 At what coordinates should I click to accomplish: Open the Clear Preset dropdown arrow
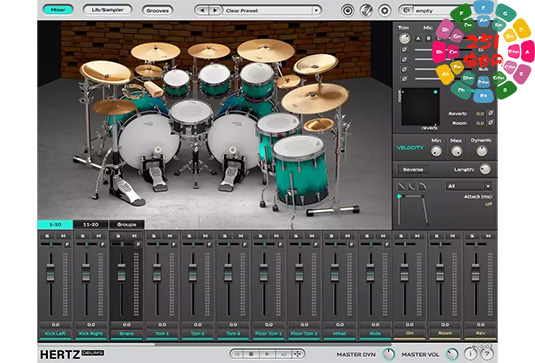click(316, 11)
